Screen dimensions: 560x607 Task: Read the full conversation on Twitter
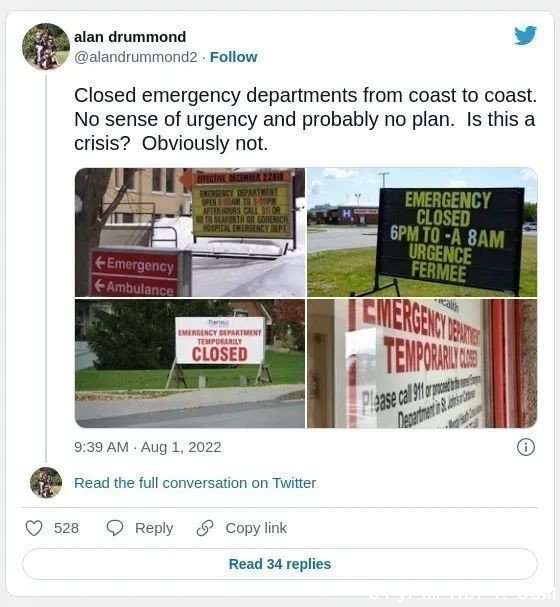tap(195, 483)
